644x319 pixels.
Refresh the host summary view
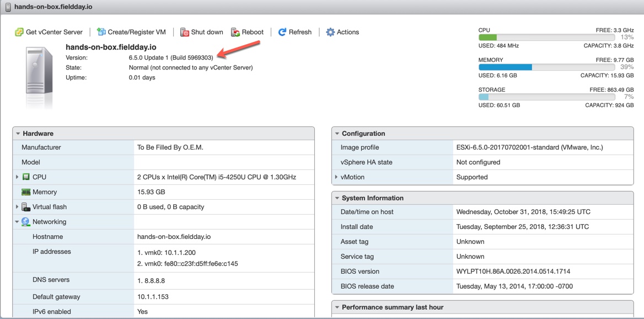[295, 32]
